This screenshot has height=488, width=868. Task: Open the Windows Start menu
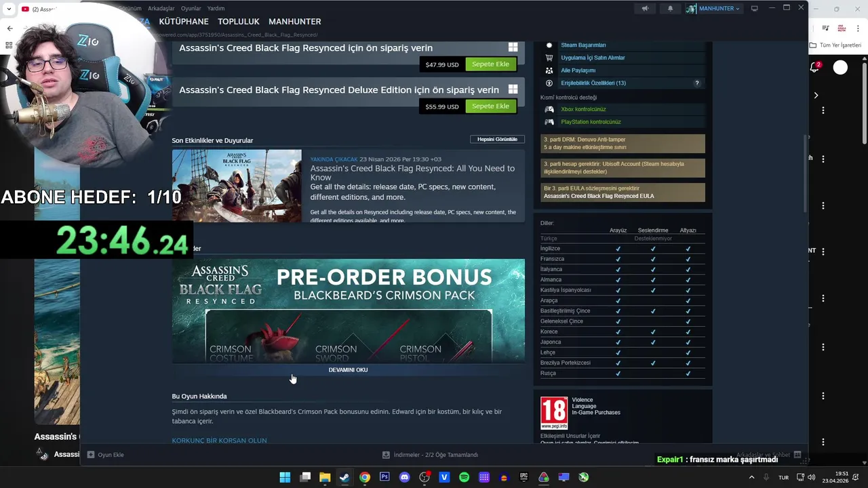coord(285,477)
